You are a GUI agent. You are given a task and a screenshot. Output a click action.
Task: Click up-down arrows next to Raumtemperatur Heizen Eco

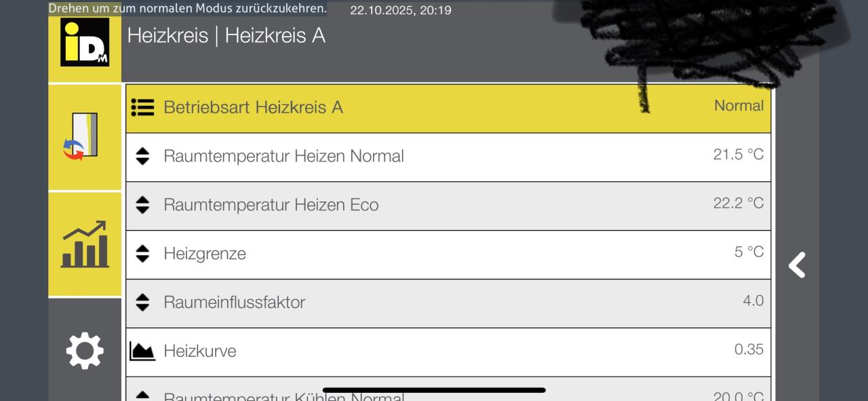point(142,205)
